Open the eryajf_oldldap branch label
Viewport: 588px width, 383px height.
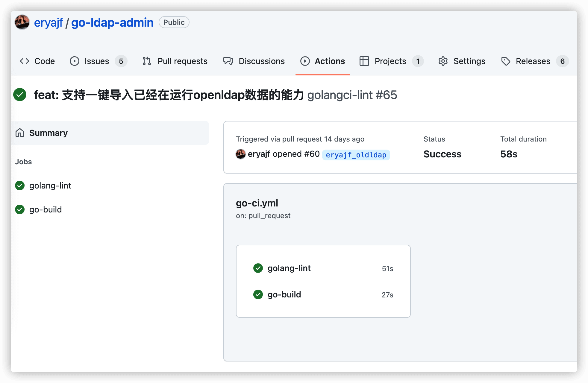pos(356,155)
